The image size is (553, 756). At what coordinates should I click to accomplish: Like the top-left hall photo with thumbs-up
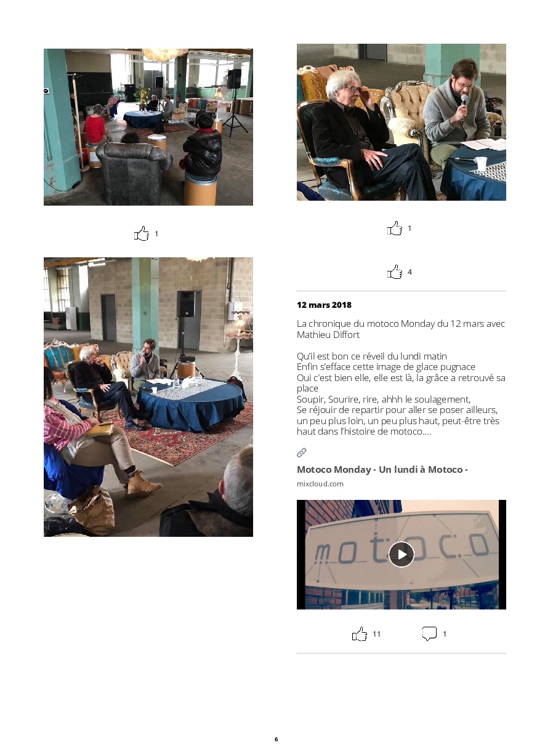(x=142, y=233)
